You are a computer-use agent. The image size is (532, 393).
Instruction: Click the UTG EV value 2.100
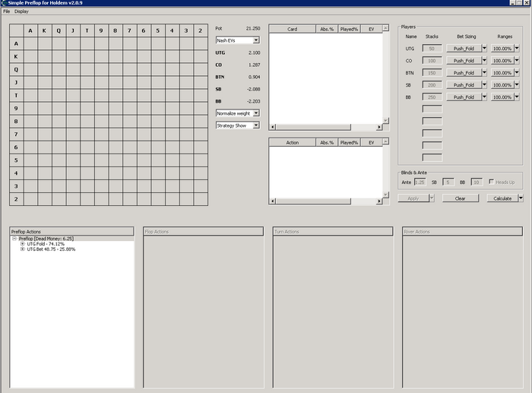pyautogui.click(x=254, y=52)
